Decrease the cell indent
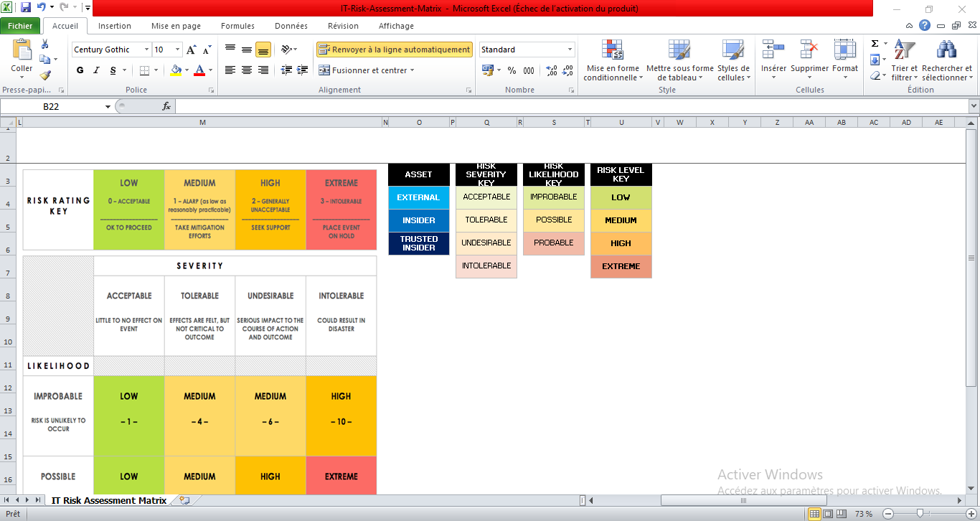The width and height of the screenshot is (980, 521). pyautogui.click(x=287, y=70)
